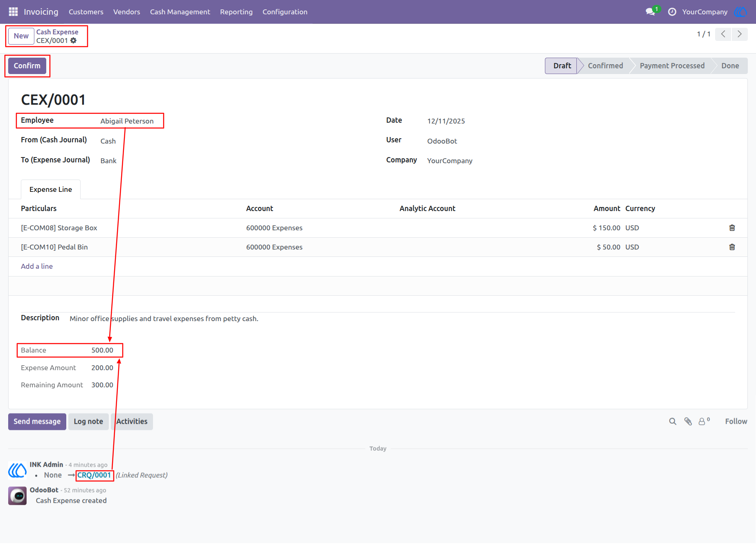This screenshot has width=756, height=544.
Task: Select the Confirmed status stage
Action: pyautogui.click(x=605, y=66)
